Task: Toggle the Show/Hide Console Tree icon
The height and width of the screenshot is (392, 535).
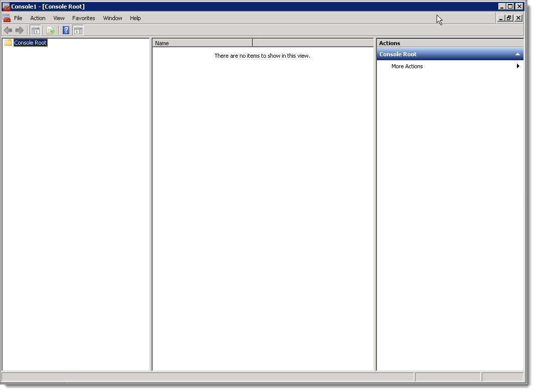Action: 35,30
